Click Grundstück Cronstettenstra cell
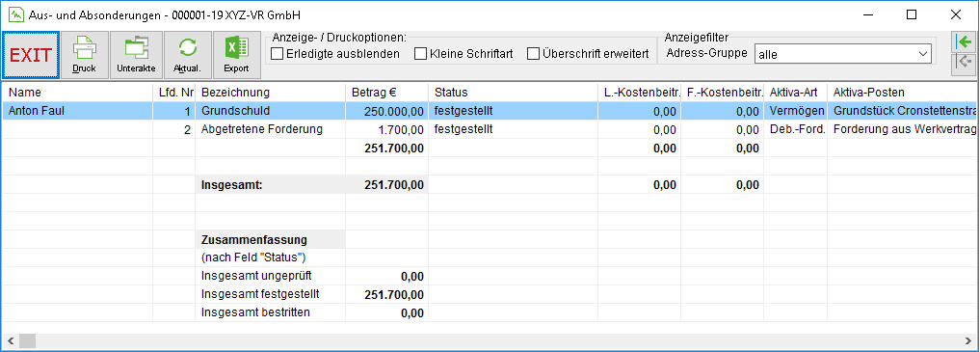Image resolution: width=980 pixels, height=352 pixels. point(903,111)
